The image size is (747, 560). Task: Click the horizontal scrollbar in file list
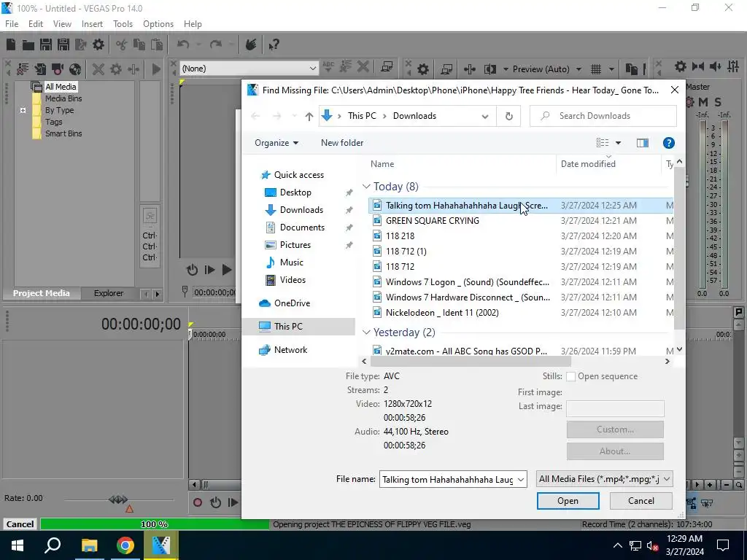click(x=472, y=362)
